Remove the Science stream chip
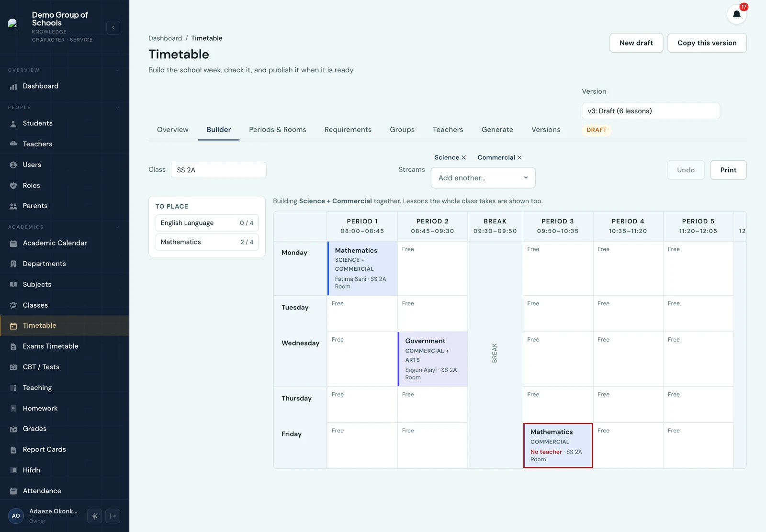Viewport: 766px width, 532px height. [x=463, y=157]
